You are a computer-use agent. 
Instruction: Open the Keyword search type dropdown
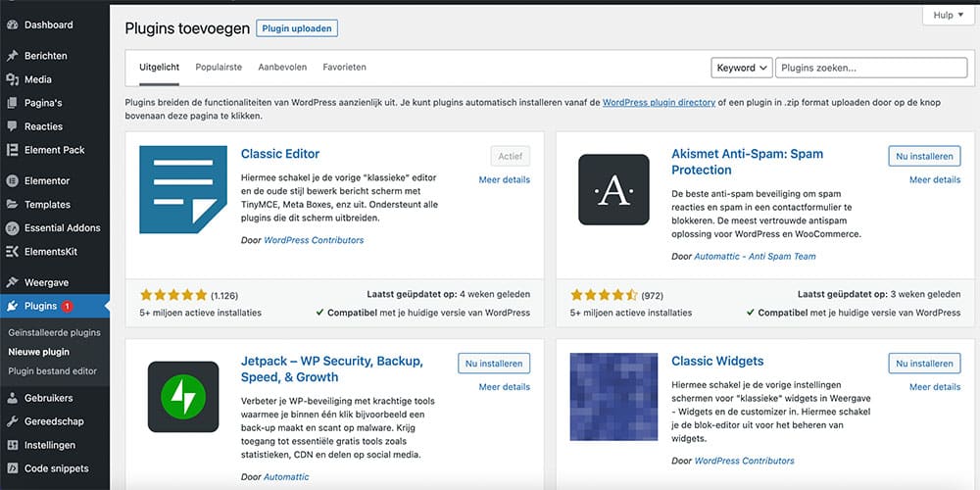click(742, 69)
